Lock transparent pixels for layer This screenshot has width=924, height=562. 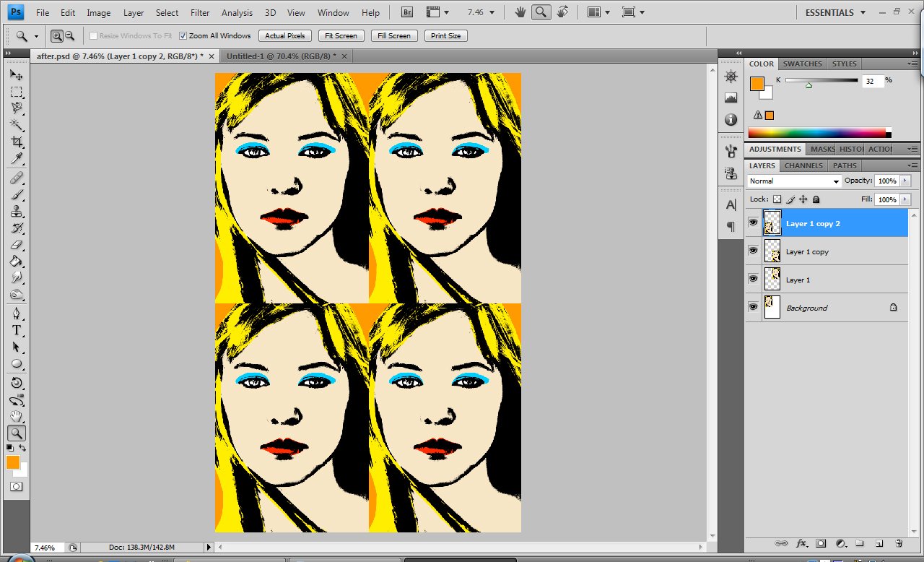[x=777, y=199]
